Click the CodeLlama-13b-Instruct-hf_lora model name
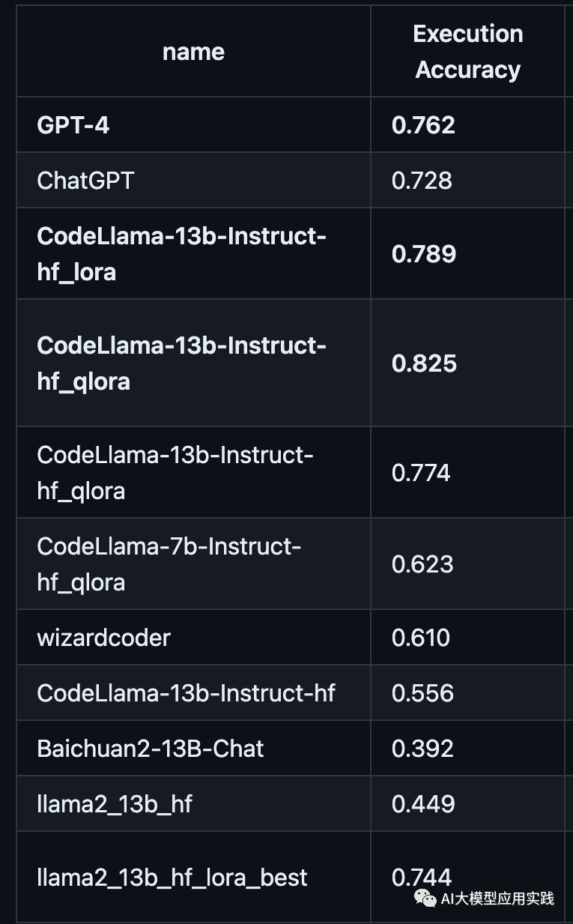The image size is (573, 924). 182,253
